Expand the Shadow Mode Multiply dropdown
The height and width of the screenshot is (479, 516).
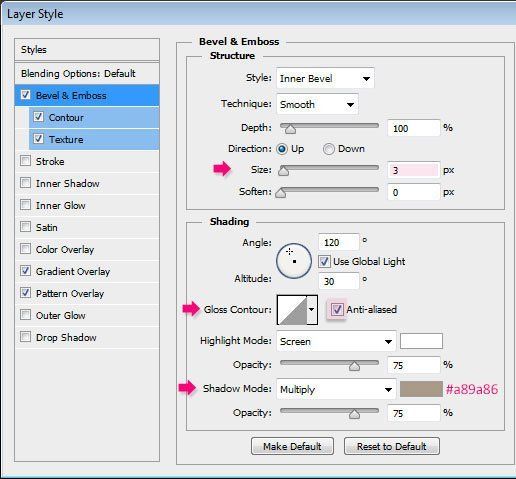[336, 389]
